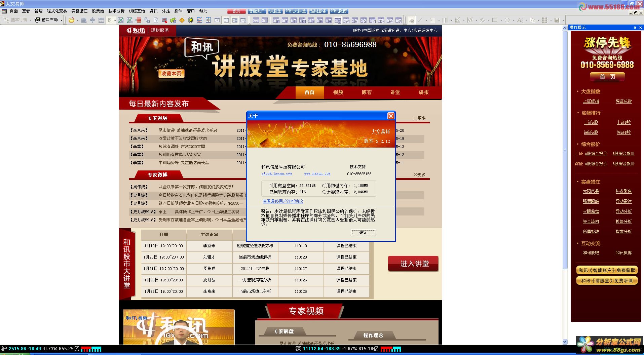Click the red chart with checkmark icon
The width and height of the screenshot is (644, 355).
[164, 20]
